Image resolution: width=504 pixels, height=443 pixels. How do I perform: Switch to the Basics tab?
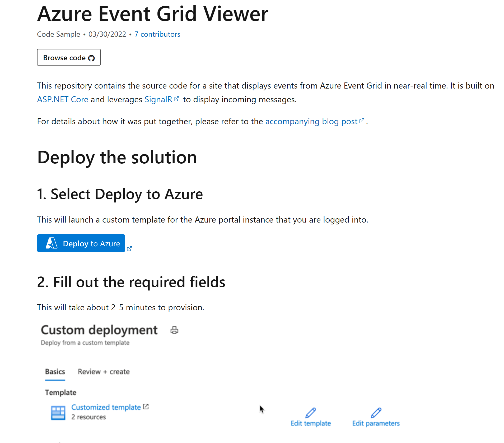click(55, 372)
